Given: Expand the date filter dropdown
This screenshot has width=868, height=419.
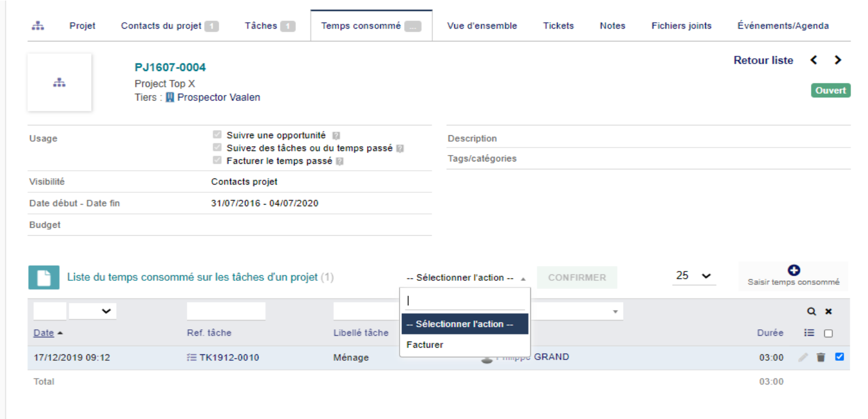Looking at the screenshot, I should [93, 311].
